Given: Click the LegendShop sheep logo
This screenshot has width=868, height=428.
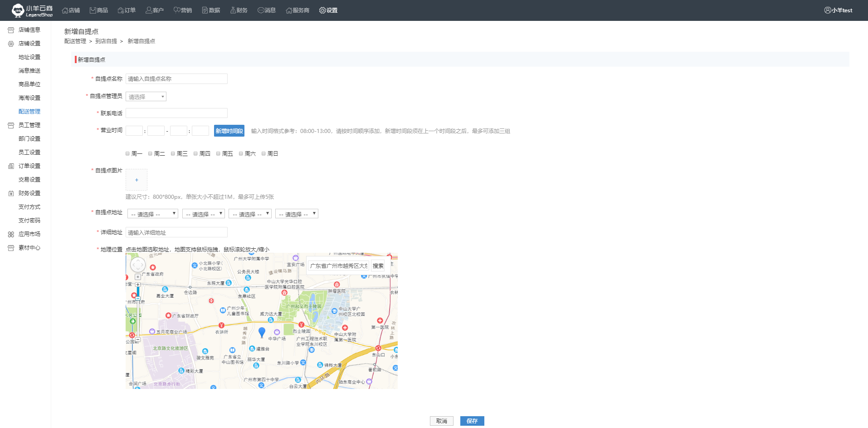Looking at the screenshot, I should tap(18, 10).
